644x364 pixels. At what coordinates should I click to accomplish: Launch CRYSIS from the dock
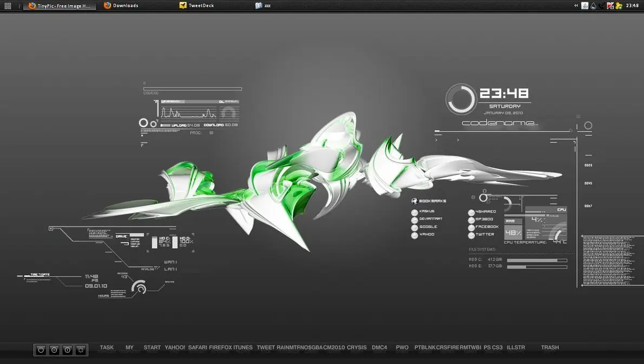(x=357, y=348)
